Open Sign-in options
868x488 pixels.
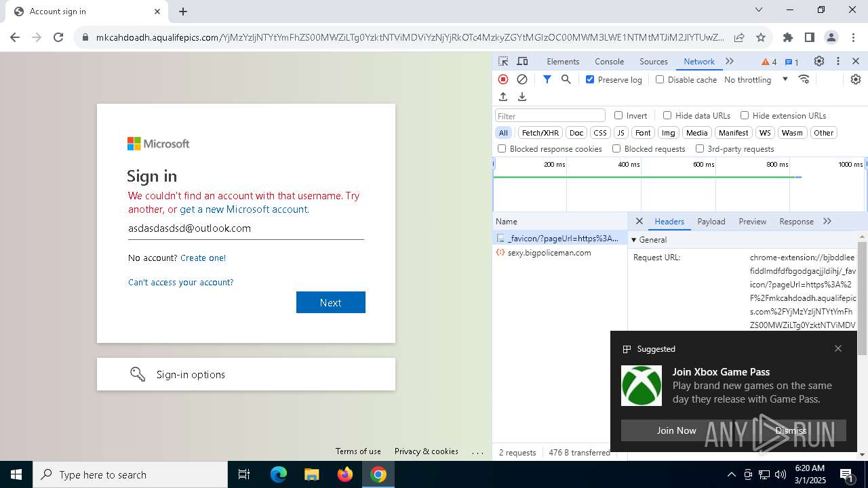pos(246,374)
